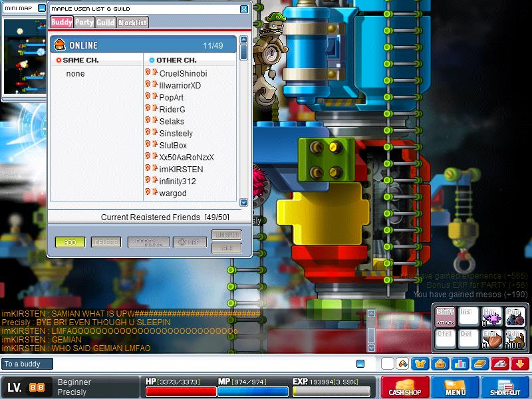The width and height of the screenshot is (532, 399).
Task: Click the red down-arrow quickslot toggle icon
Action: click(x=520, y=364)
